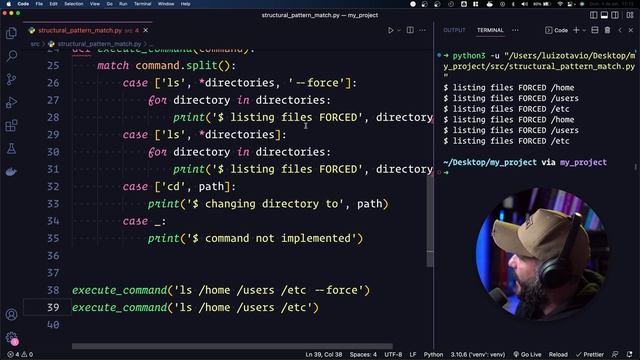Open the File menu
Screen dimensions: 640x360
point(39,4)
